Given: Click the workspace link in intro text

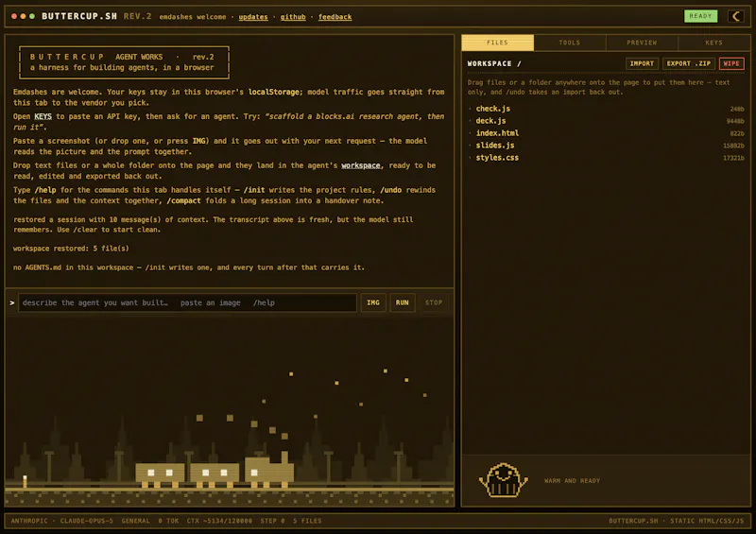Looking at the screenshot, I should (361, 165).
